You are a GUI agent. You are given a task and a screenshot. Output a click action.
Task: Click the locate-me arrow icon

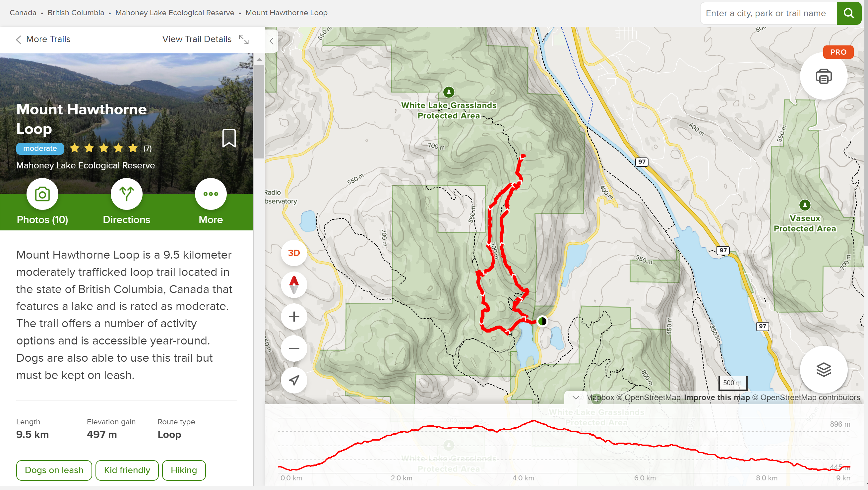[294, 380]
